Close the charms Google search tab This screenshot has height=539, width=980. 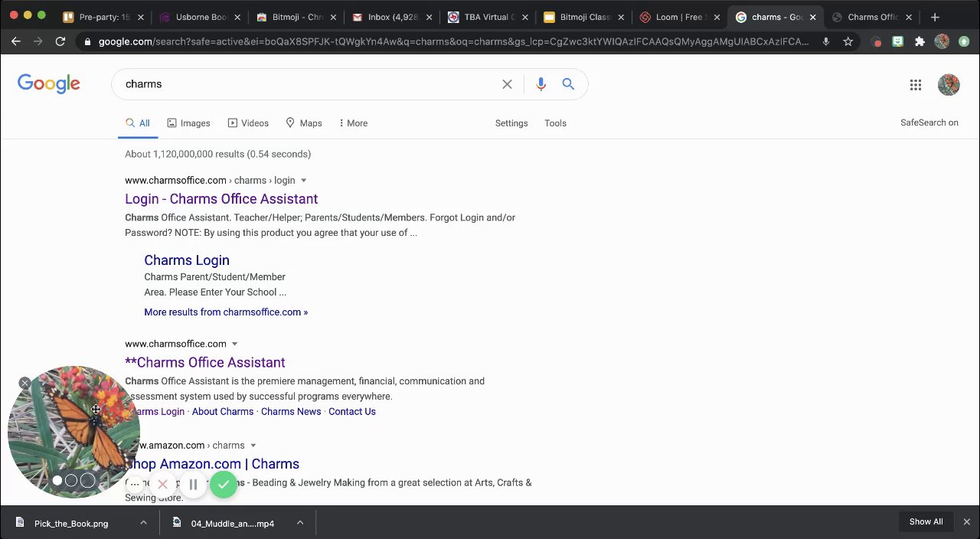click(x=812, y=17)
